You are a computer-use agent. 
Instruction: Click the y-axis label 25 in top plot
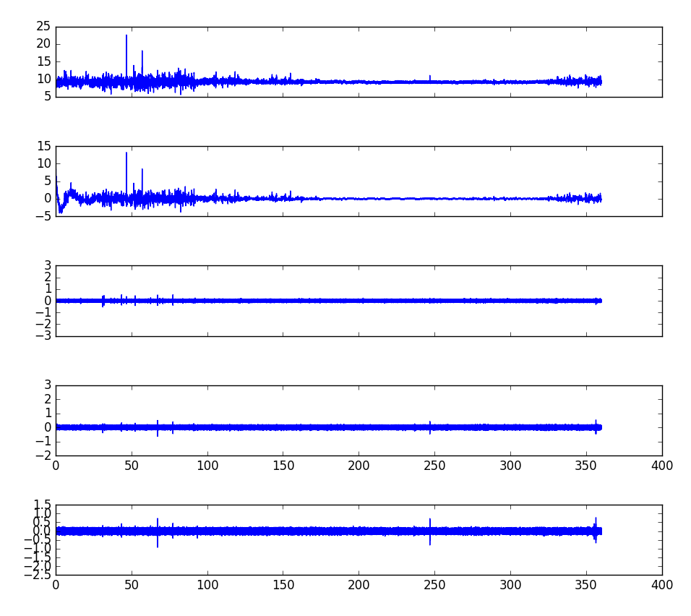tap(43, 27)
